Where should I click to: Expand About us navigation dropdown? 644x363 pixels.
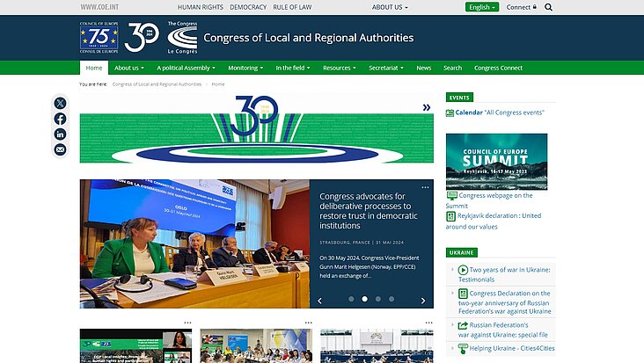point(129,68)
